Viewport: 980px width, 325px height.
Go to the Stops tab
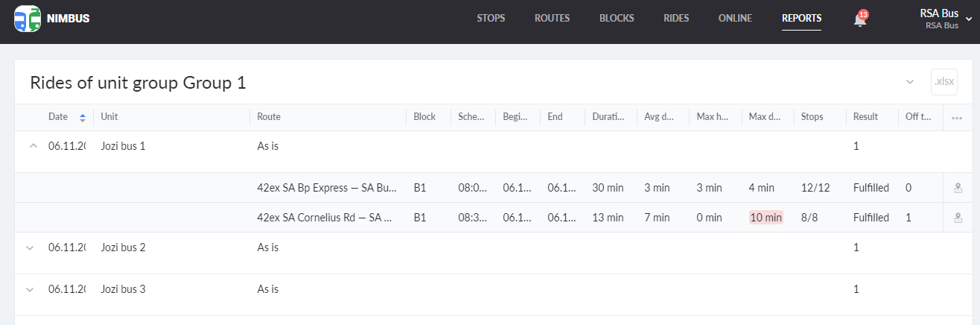(491, 19)
